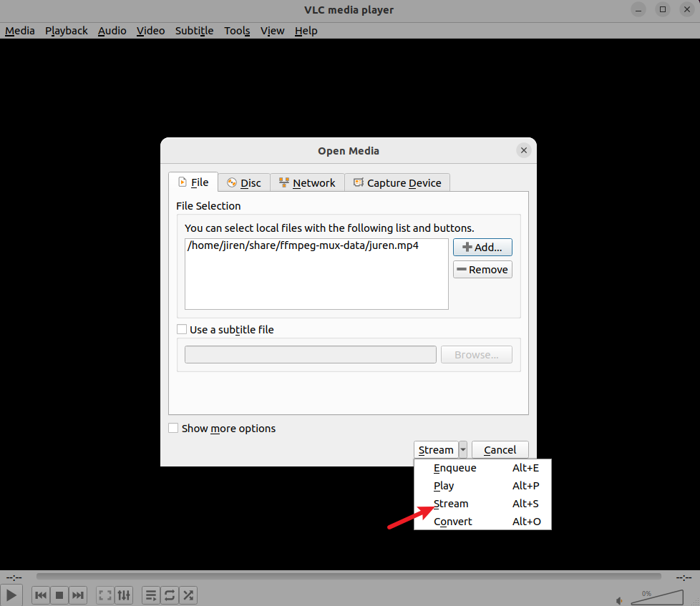Check 'Show more options' checkbox

(173, 428)
